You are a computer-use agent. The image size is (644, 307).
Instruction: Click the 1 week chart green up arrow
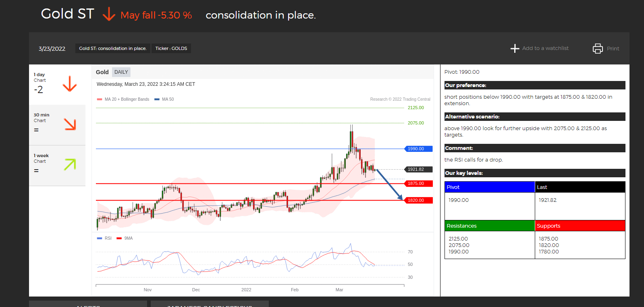click(70, 164)
